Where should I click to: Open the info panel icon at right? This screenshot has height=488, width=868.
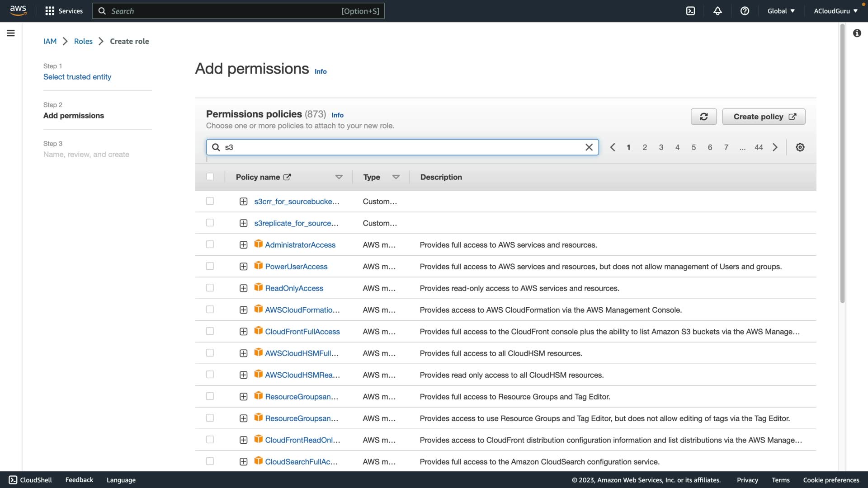[x=857, y=33]
